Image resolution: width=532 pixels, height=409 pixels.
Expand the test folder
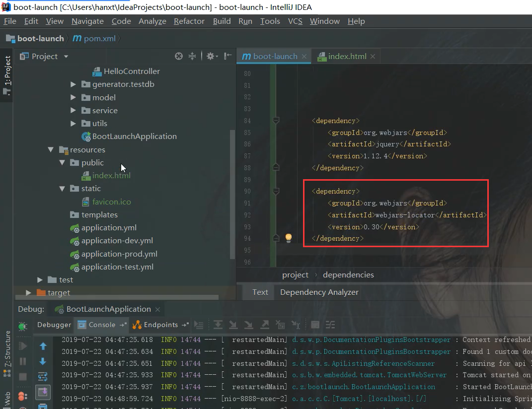40,280
